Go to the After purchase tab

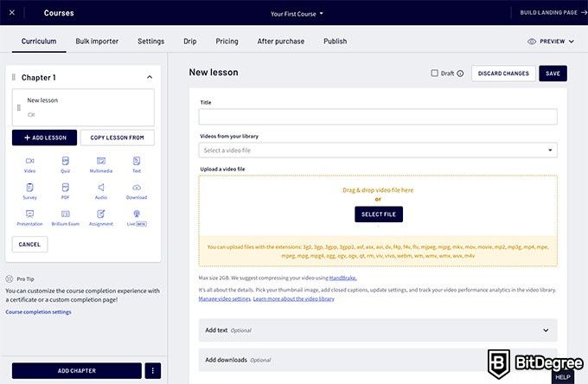coord(280,42)
